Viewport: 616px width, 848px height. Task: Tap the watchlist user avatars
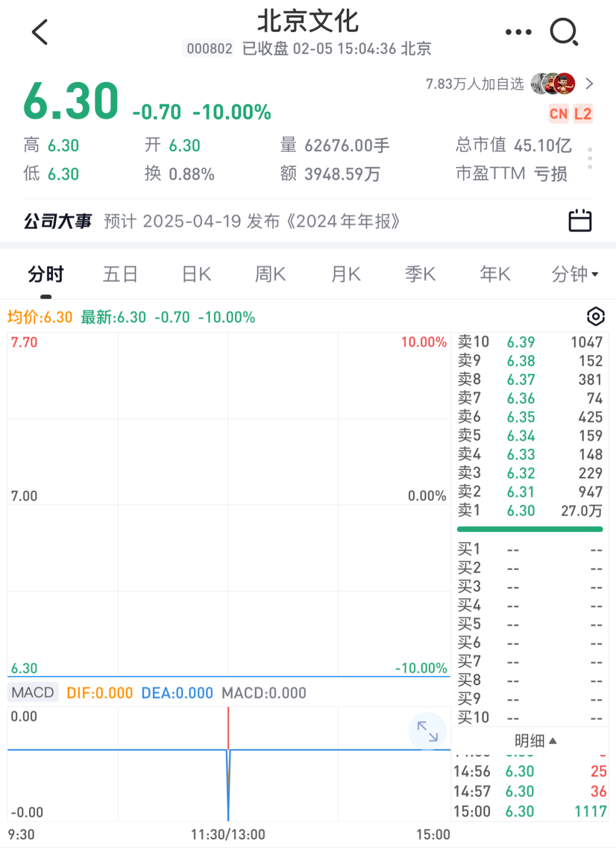pyautogui.click(x=553, y=84)
